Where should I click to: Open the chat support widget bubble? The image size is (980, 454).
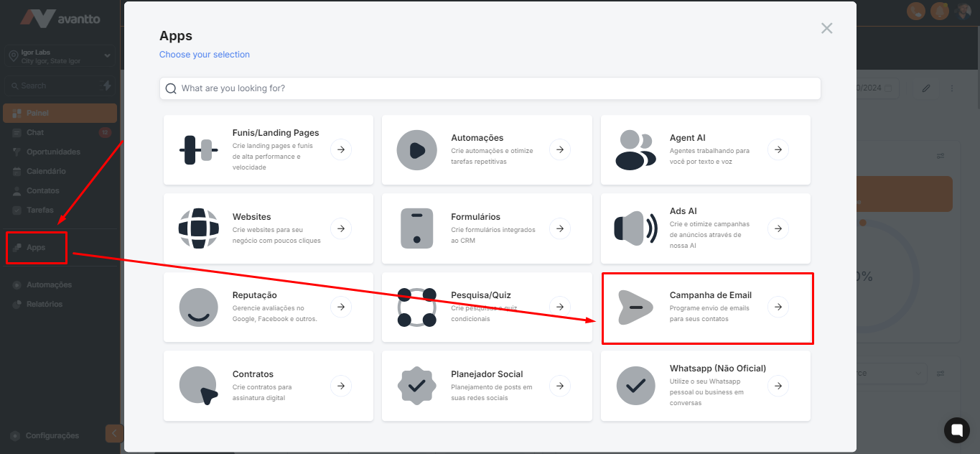[x=956, y=430]
